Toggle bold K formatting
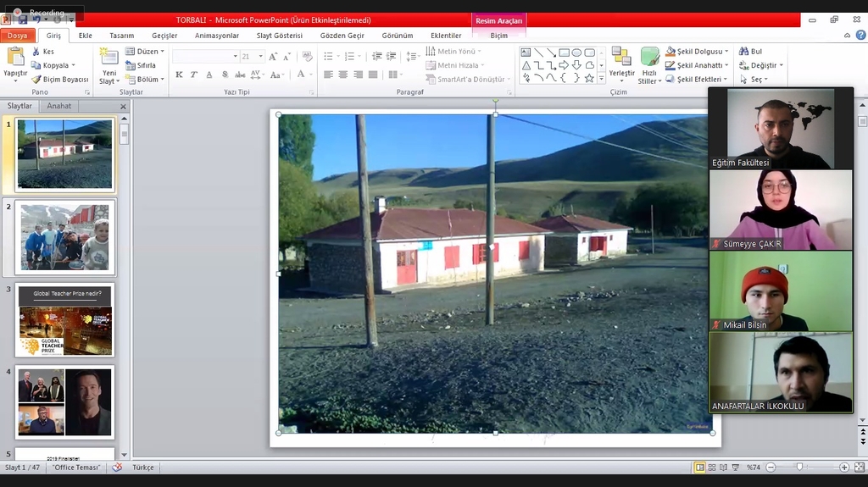868x487 pixels. [179, 75]
